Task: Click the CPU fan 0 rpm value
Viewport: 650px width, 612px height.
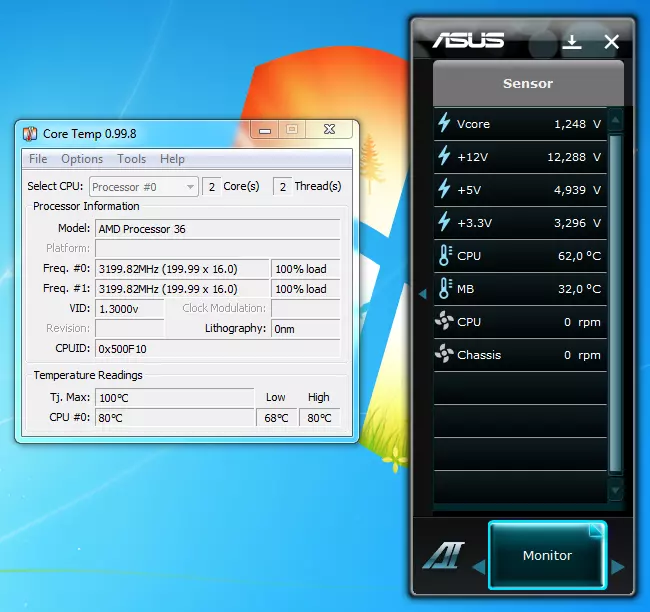Action: click(x=582, y=322)
